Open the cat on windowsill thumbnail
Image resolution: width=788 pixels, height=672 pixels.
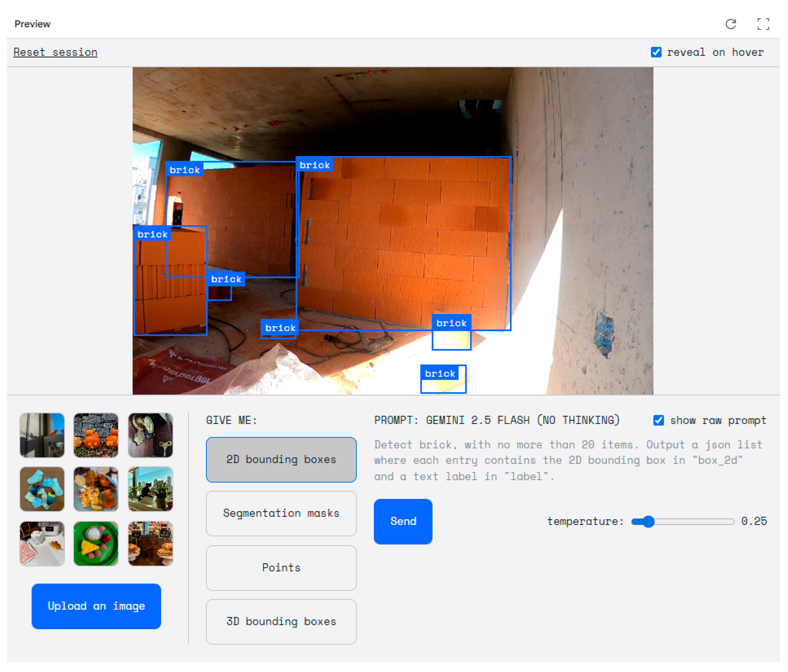(150, 489)
